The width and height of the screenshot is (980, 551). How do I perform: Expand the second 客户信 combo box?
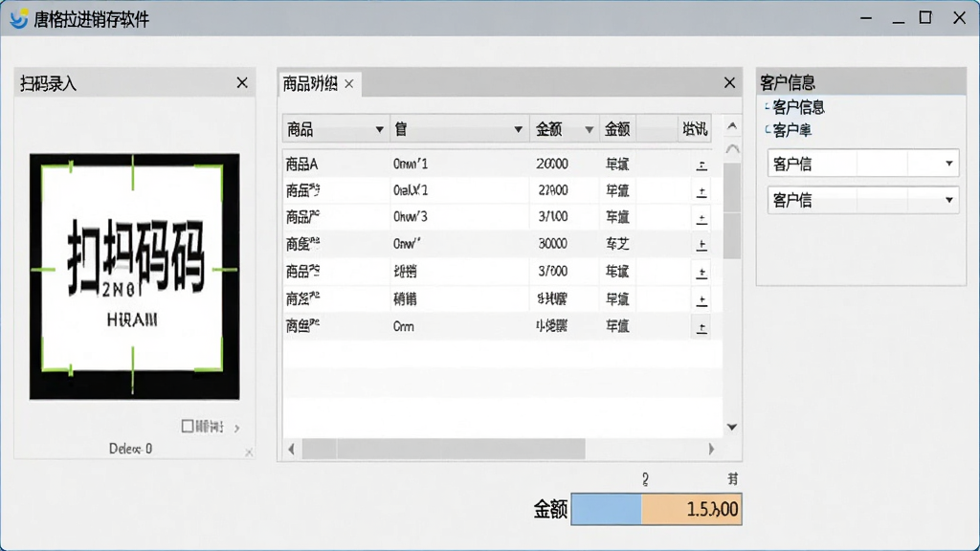pyautogui.click(x=948, y=200)
